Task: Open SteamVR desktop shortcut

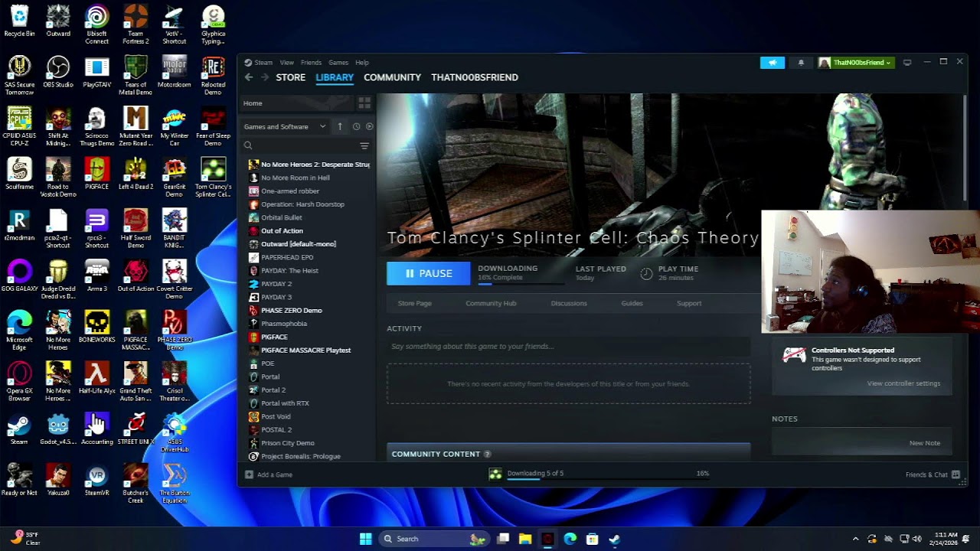Action: (96, 481)
